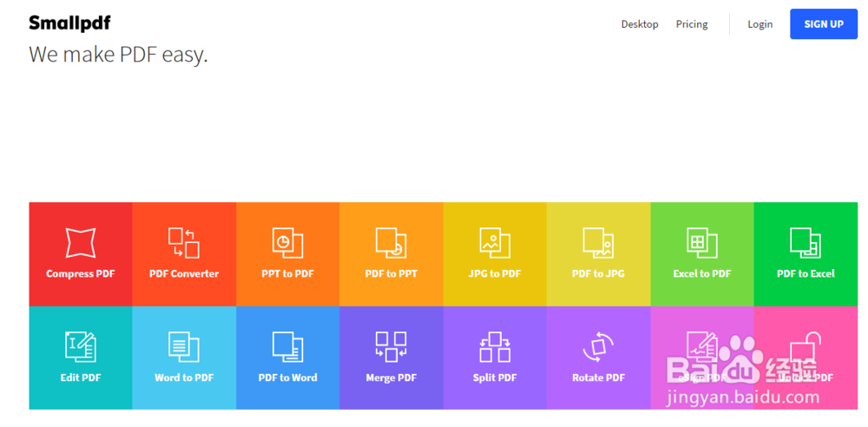Go to the Pricing page
Image resolution: width=868 pixels, height=427 pixels.
pos(692,24)
